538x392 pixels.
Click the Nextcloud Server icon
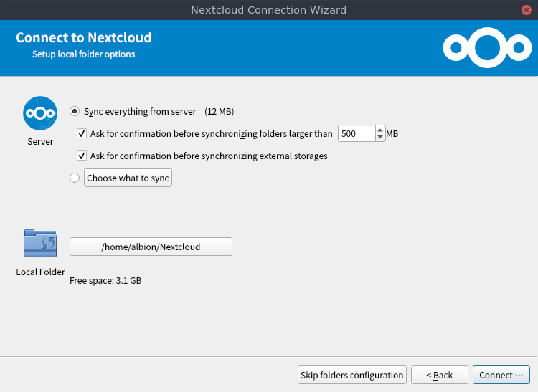point(40,113)
